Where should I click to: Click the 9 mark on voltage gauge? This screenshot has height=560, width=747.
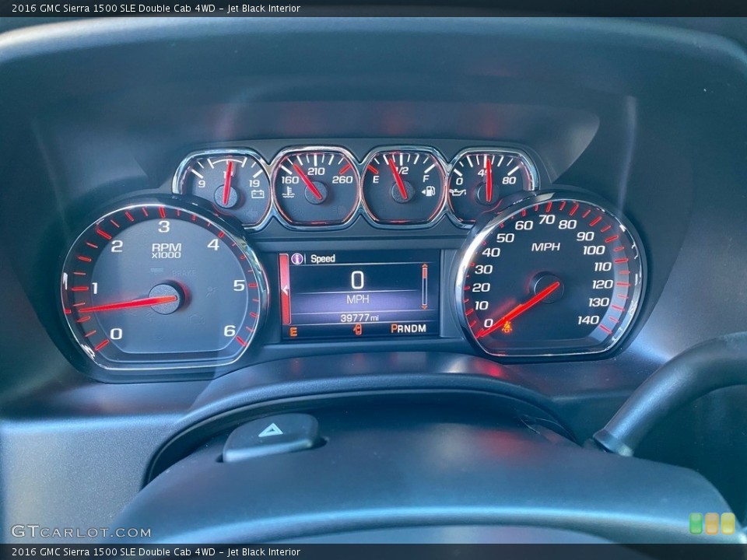[202, 184]
